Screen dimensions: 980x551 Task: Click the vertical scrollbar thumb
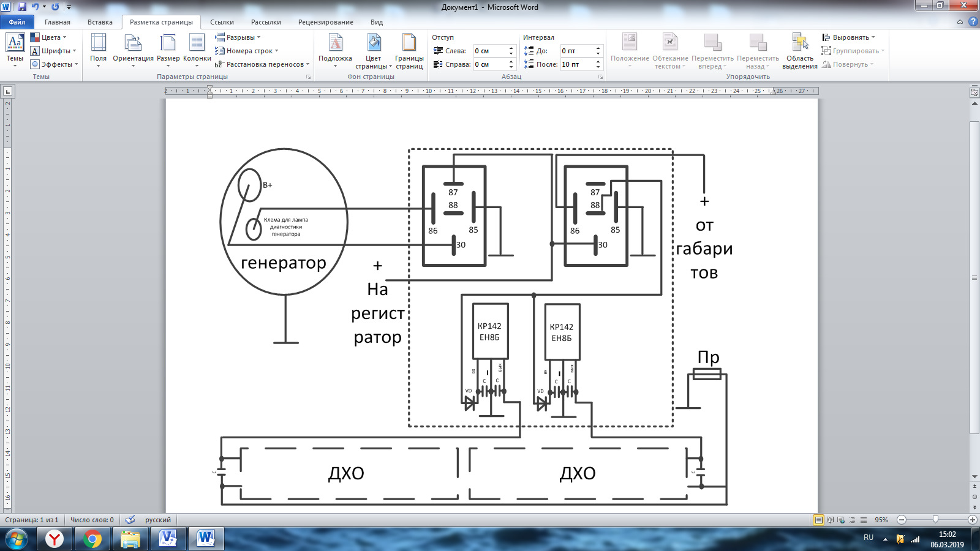(x=974, y=277)
